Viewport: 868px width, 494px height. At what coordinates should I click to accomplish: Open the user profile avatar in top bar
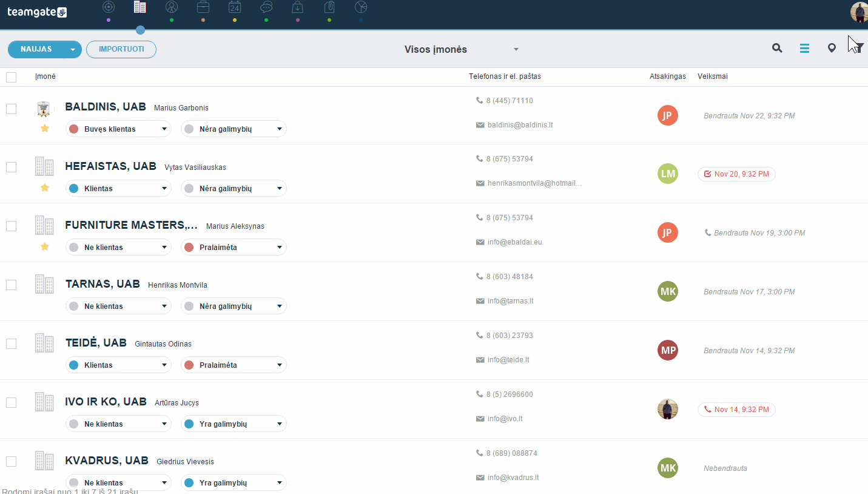point(859,12)
